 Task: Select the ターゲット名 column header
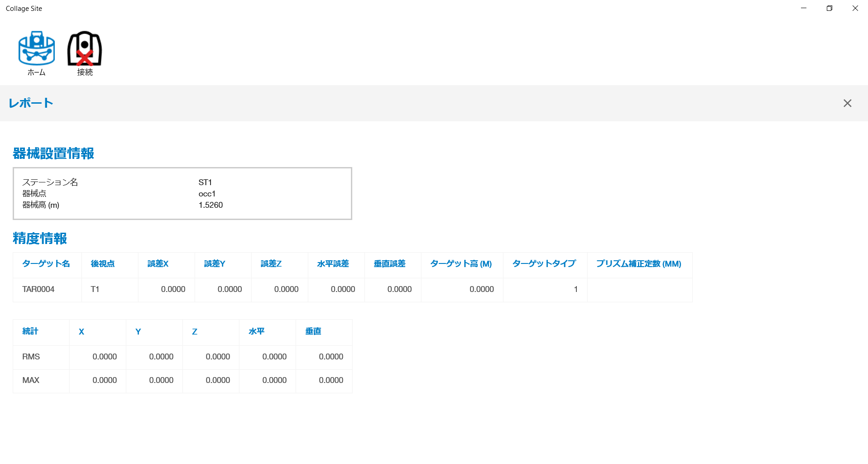pos(46,264)
